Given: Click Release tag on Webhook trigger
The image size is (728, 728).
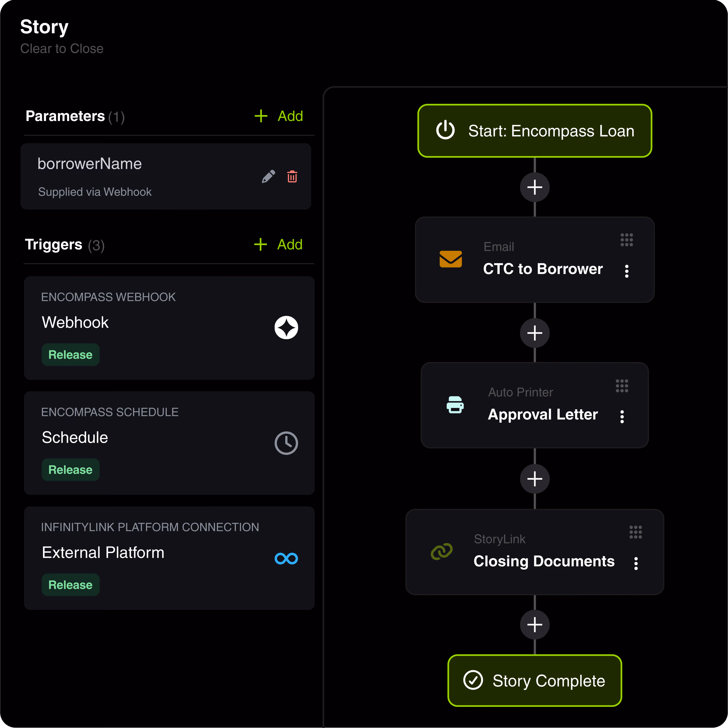Looking at the screenshot, I should (x=70, y=355).
